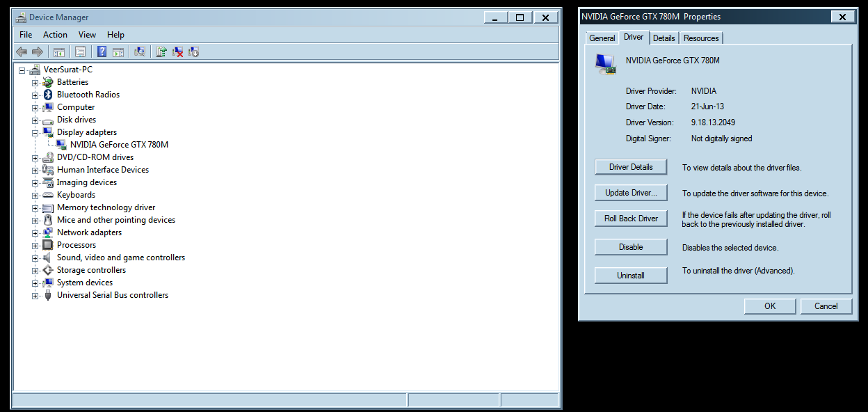Viewport: 868px width, 412px height.
Task: Select the Memory technology driver label
Action: pos(106,207)
